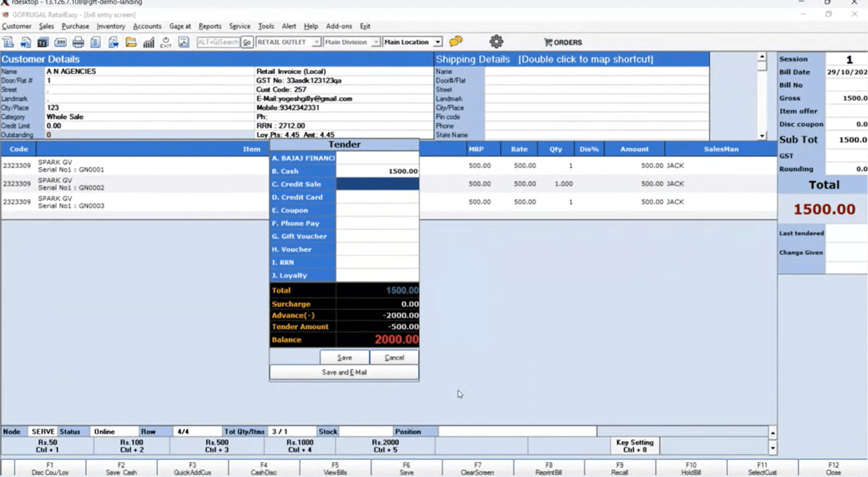Screen dimensions: 868x477
Task: Expand the Main Location dropdown
Action: tap(438, 42)
